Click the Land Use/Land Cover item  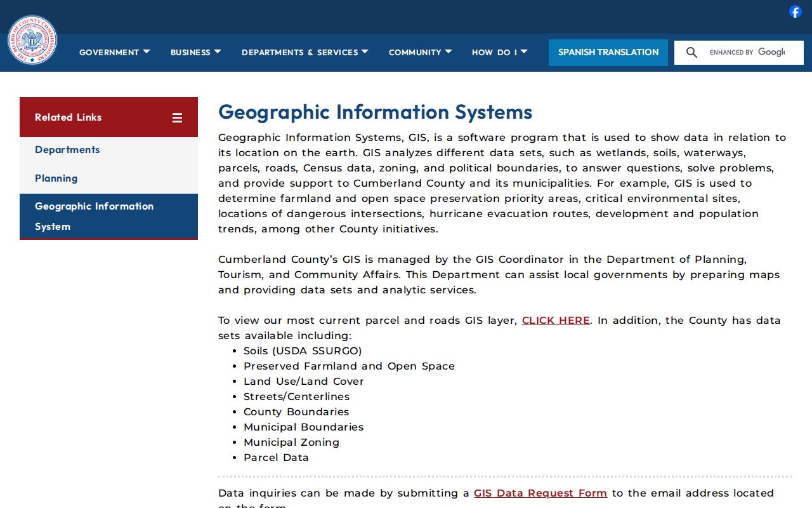pyautogui.click(x=304, y=382)
